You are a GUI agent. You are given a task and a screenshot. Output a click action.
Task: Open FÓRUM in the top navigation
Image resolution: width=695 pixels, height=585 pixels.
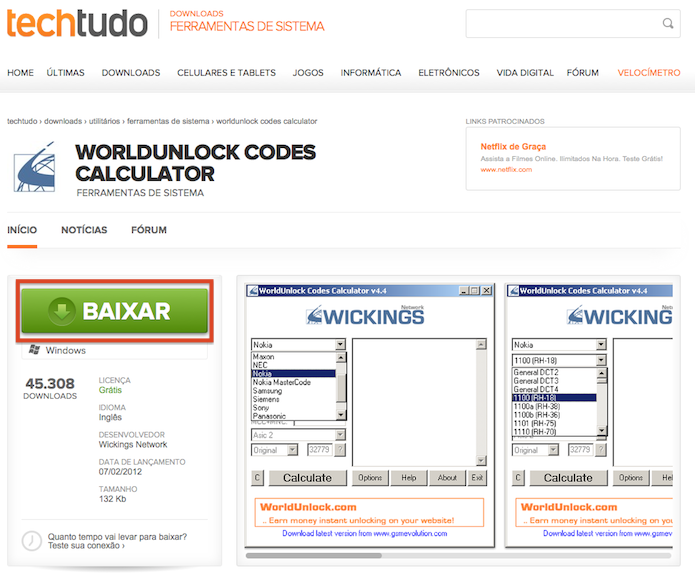pos(582,73)
